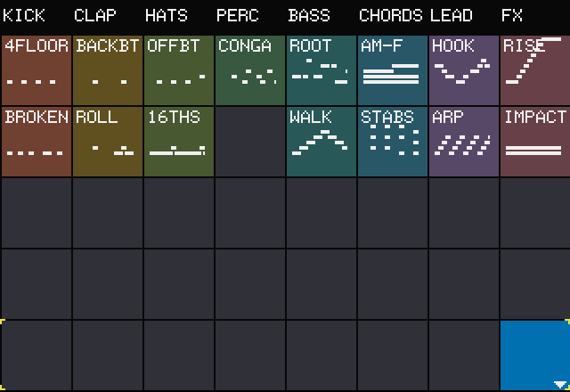Launch the BACKBT clap clip
This screenshot has width=570, height=392.
pos(108,70)
